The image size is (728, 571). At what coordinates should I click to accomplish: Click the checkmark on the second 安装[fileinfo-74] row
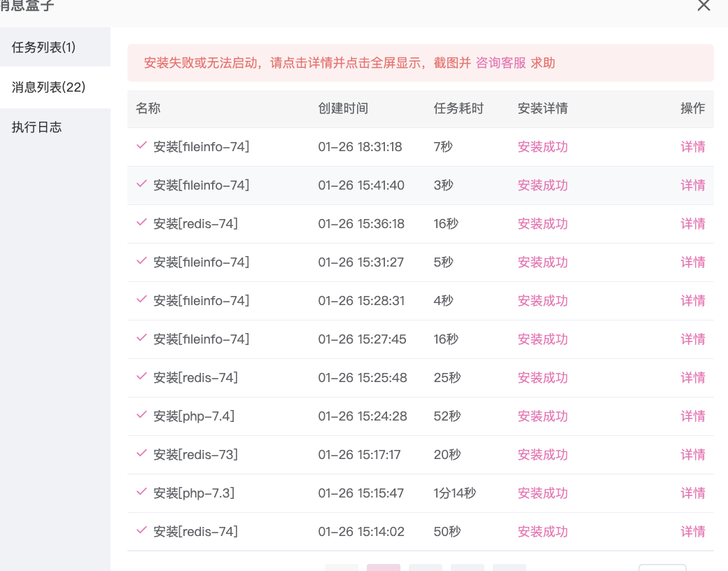(141, 185)
